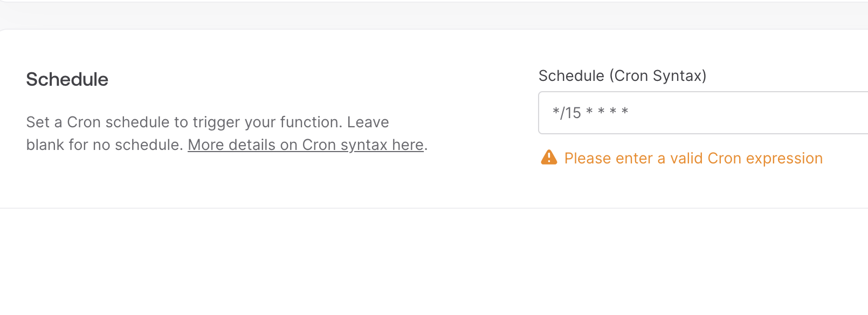This screenshot has height=315, width=868.
Task: Click 'More details on Cron syntax here'
Action: [x=305, y=145]
